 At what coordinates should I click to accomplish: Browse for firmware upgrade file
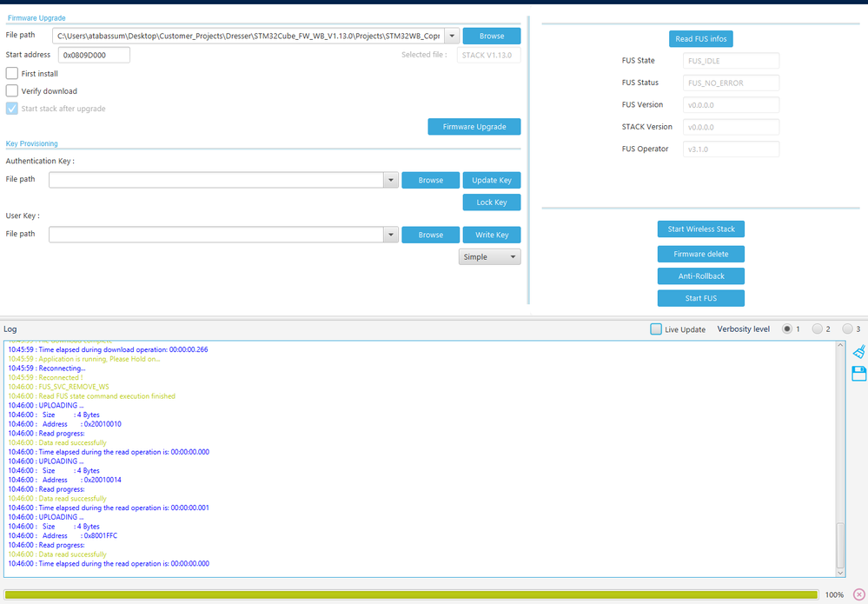tap(492, 36)
